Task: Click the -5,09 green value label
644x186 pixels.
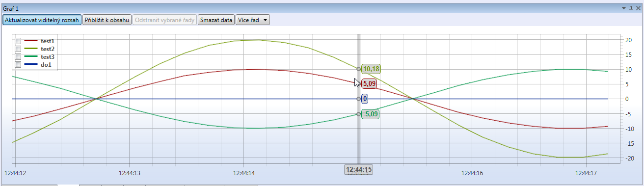Action: [x=371, y=114]
